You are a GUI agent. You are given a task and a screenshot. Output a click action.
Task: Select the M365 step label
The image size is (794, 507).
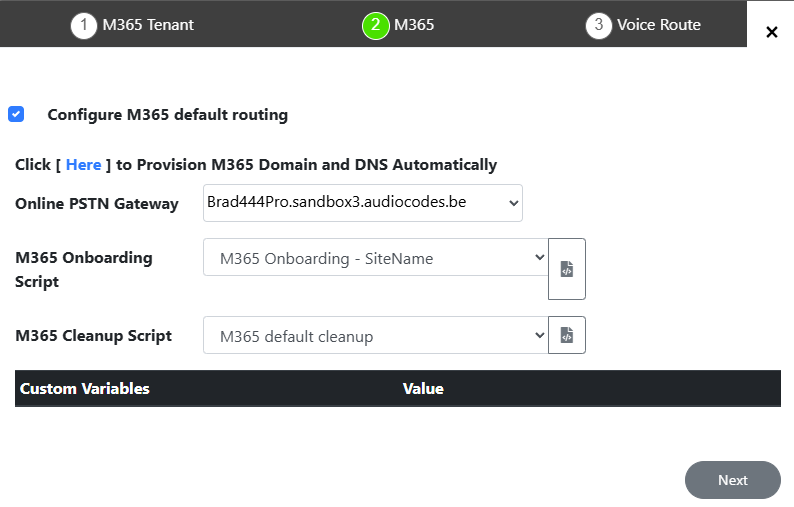(414, 25)
